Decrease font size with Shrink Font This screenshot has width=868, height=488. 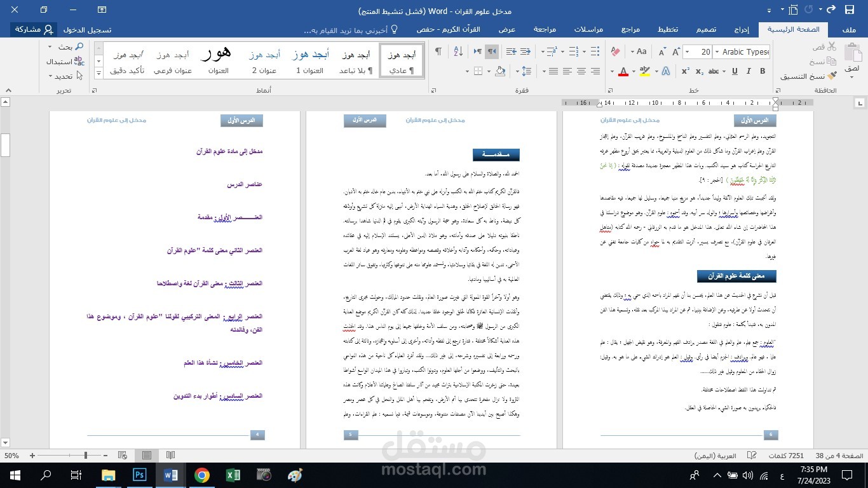[x=661, y=52]
